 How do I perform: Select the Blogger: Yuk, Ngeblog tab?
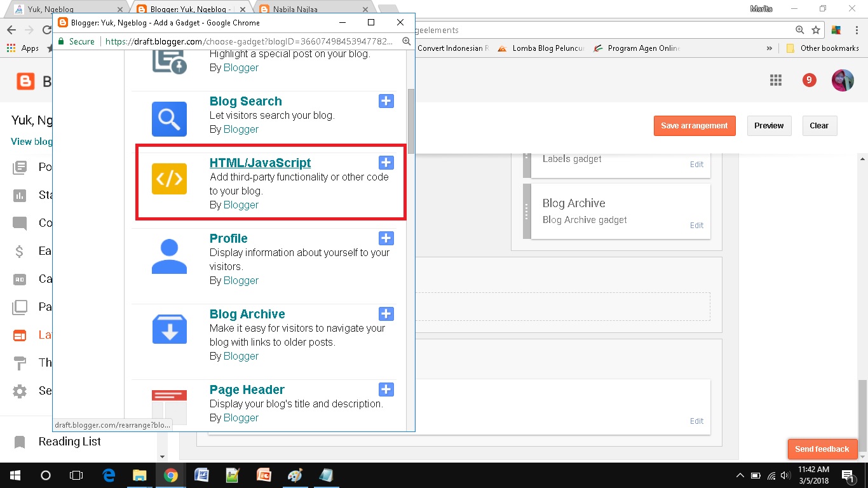[x=191, y=10]
